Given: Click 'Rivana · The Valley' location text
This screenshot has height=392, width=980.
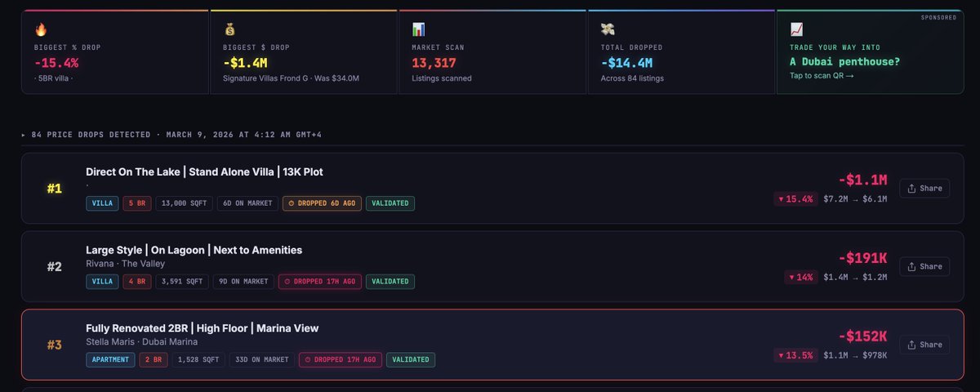Looking at the screenshot, I should 125,264.
